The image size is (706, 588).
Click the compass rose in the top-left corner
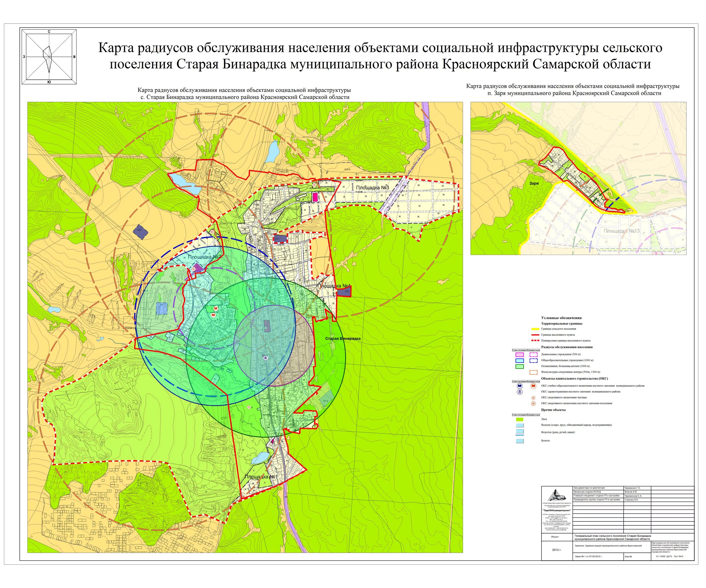click(49, 57)
